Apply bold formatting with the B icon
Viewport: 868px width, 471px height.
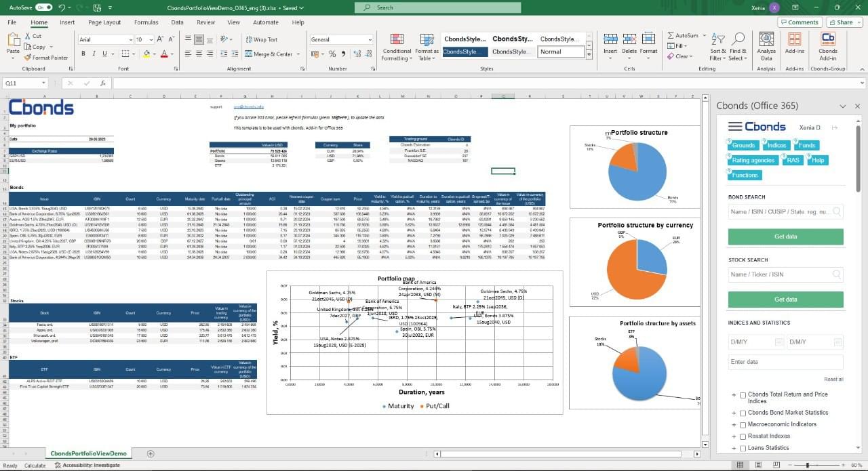[x=84, y=54]
